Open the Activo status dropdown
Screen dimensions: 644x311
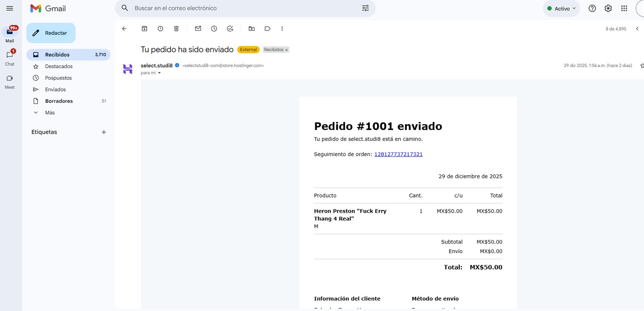[561, 8]
